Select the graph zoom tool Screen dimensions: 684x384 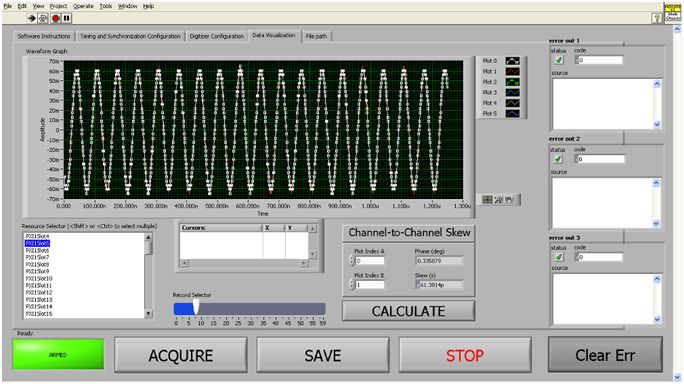pyautogui.click(x=498, y=200)
